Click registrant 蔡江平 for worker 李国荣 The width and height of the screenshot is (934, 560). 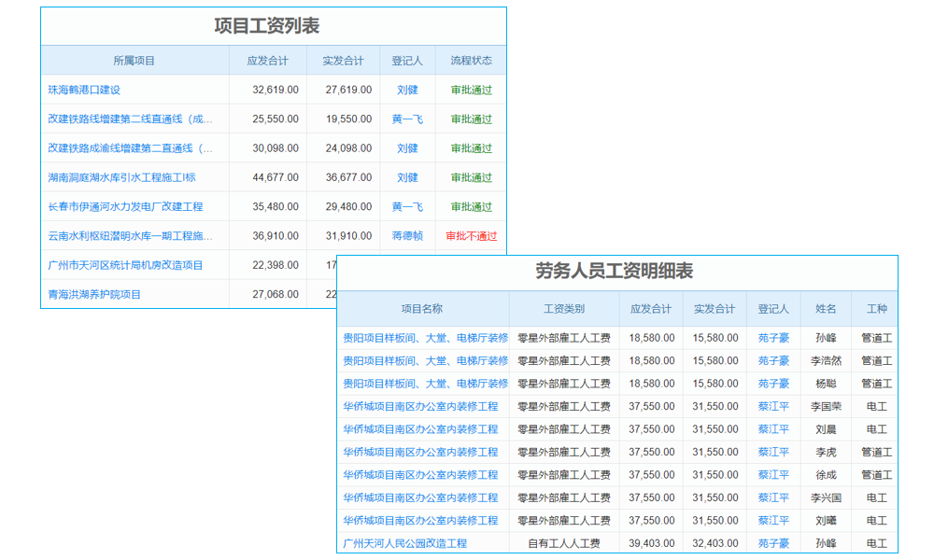[x=772, y=406]
